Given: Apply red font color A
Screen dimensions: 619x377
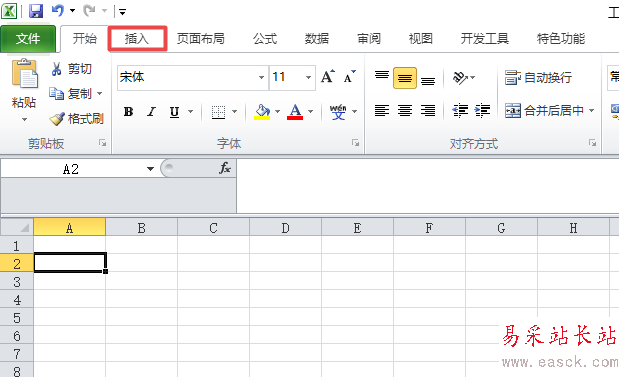Looking at the screenshot, I should pyautogui.click(x=295, y=112).
